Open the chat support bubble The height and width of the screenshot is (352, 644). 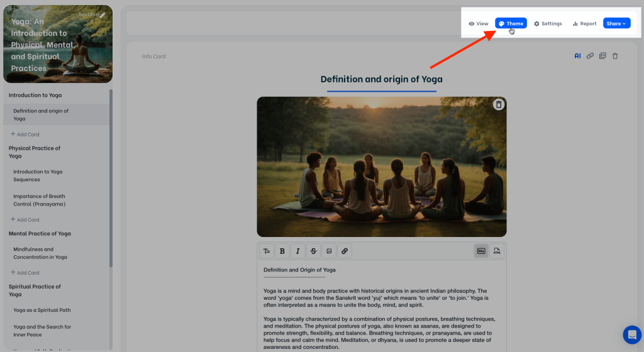click(x=631, y=334)
